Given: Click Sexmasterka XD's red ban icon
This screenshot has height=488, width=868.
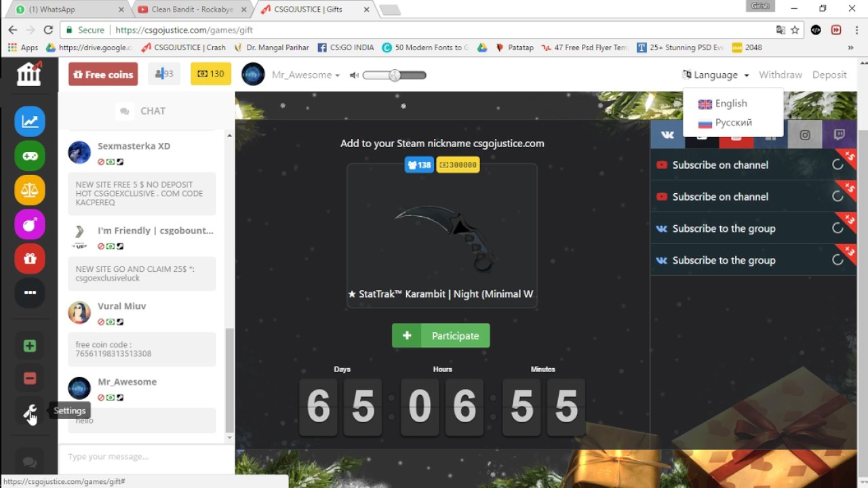Looking at the screenshot, I should pyautogui.click(x=101, y=162).
